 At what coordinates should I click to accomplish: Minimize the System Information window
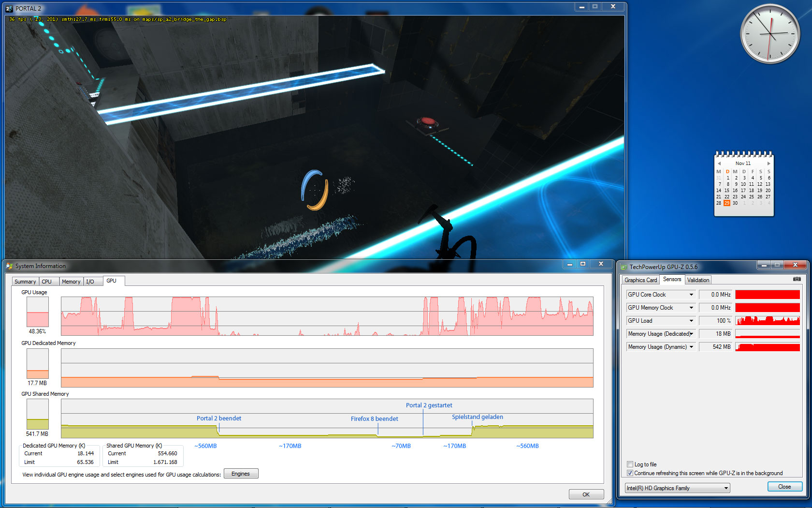[x=570, y=264]
